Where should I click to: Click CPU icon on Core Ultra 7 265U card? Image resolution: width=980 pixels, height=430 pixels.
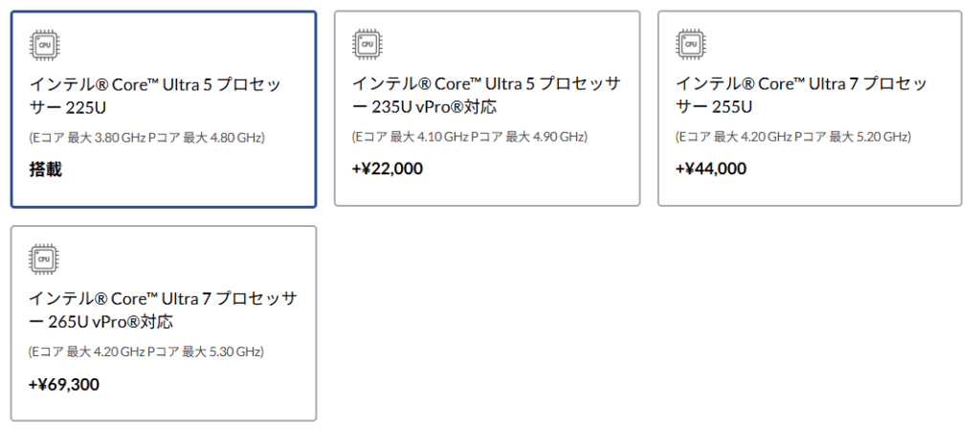click(x=43, y=259)
